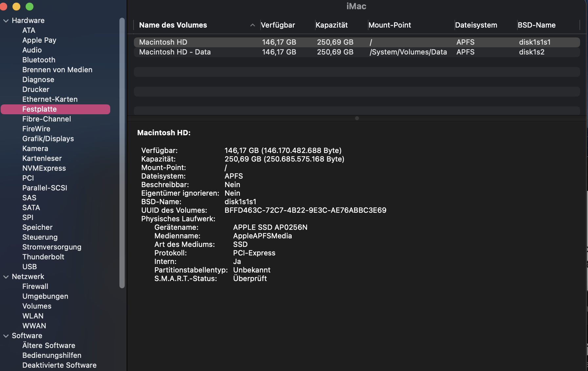Show Deaktivierte Software list
Image resolution: width=588 pixels, height=371 pixels.
[59, 365]
